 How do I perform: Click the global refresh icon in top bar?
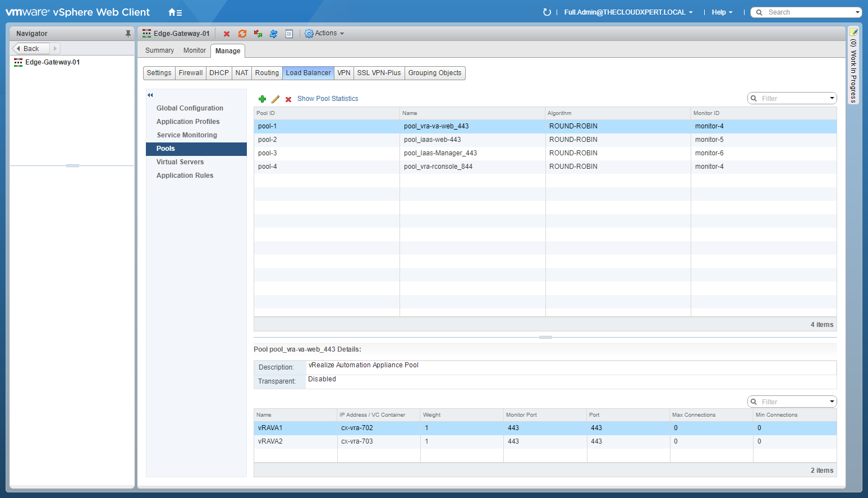(x=546, y=12)
